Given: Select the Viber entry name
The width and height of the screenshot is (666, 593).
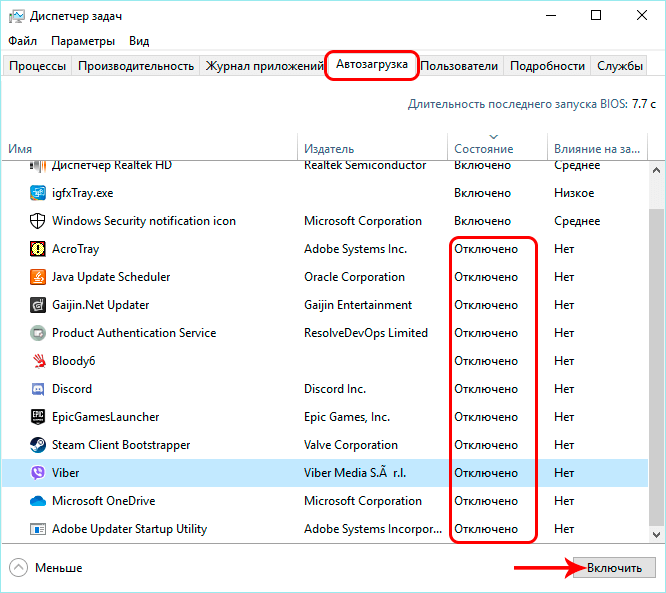Looking at the screenshot, I should coord(65,473).
